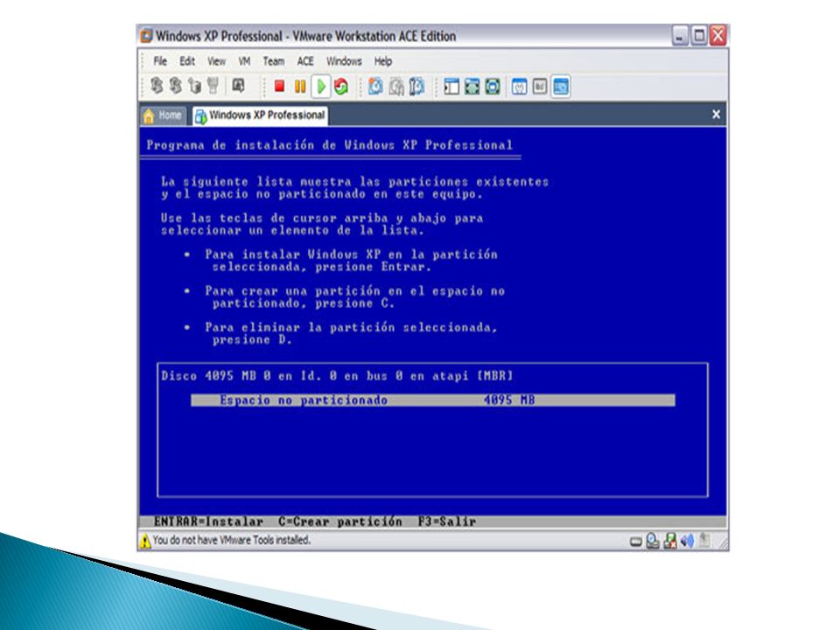840x630 pixels.
Task: Click the green Power On play button
Action: pos(321,87)
